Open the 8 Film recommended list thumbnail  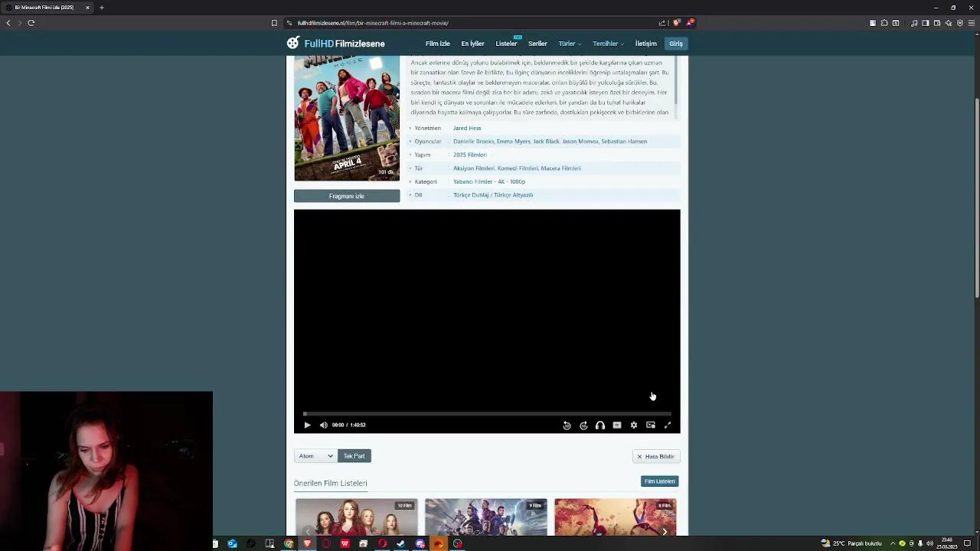[x=616, y=517]
